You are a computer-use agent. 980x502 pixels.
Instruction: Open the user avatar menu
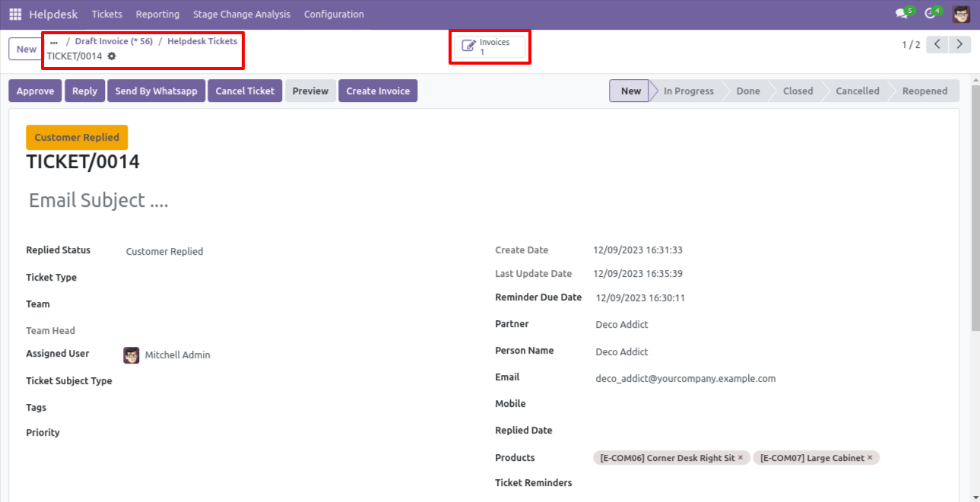[x=962, y=14]
